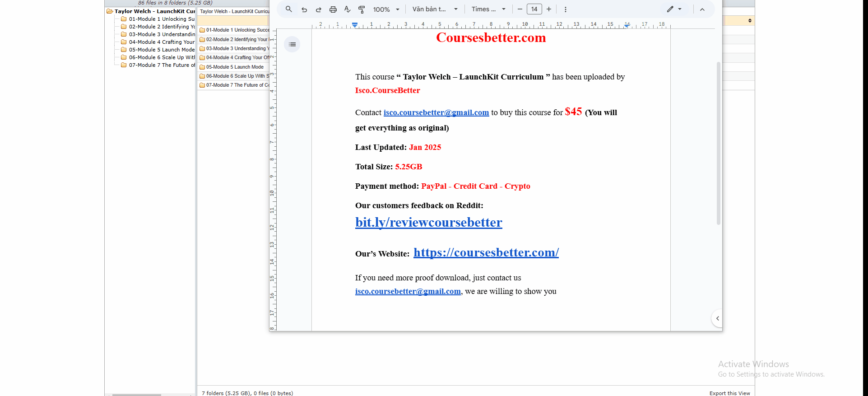Collapse the toolbar with the up chevron

pos(702,9)
